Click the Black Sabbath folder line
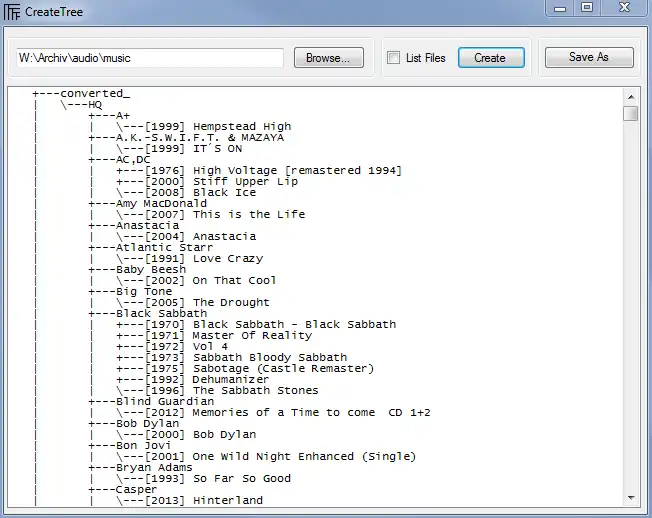652x518 pixels. [x=148, y=314]
